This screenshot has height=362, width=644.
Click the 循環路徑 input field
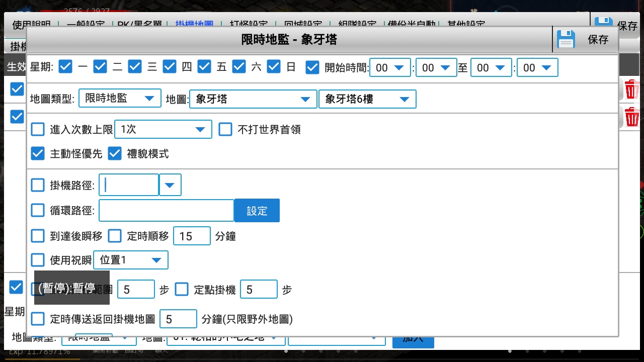coord(167,210)
